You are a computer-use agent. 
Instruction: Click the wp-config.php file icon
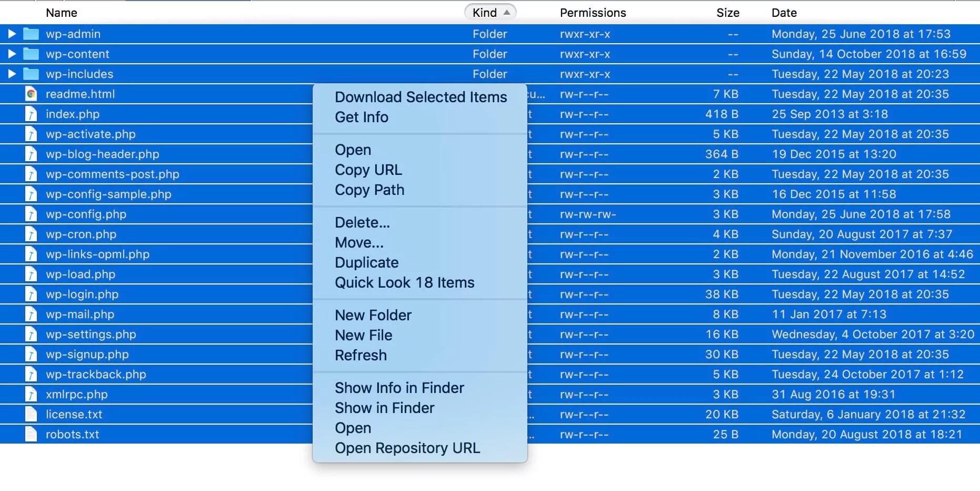(x=31, y=214)
